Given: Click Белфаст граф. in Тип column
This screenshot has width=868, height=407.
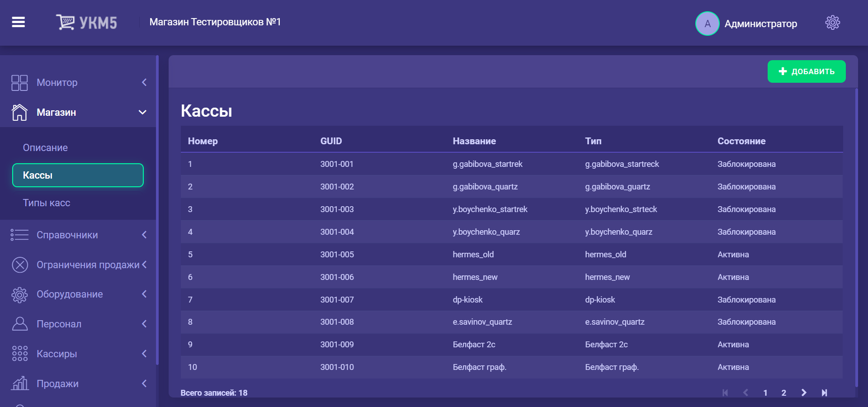Looking at the screenshot, I should pos(612,367).
